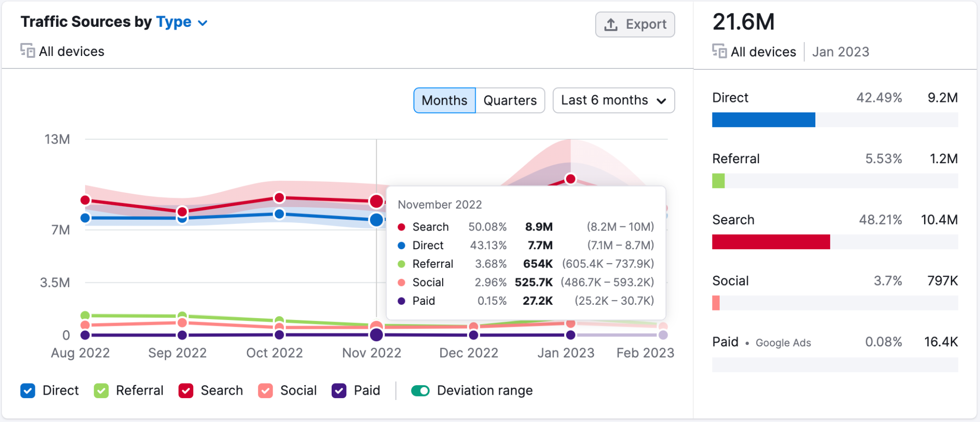Click the blue Direct share bar
The width and height of the screenshot is (980, 422).
pos(764,120)
